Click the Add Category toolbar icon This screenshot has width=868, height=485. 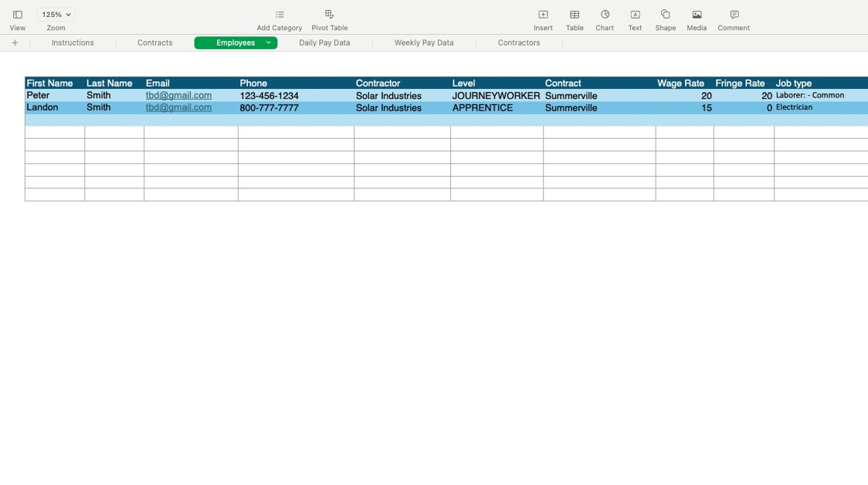(x=280, y=15)
